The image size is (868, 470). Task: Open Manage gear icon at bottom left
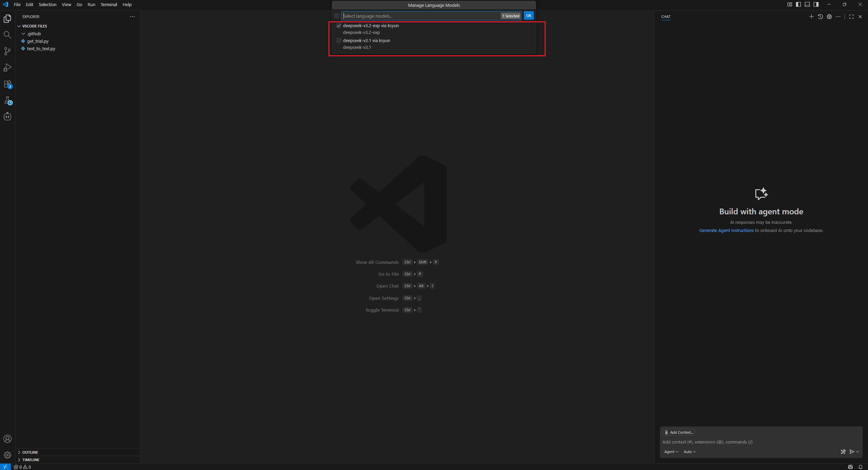pyautogui.click(x=7, y=455)
